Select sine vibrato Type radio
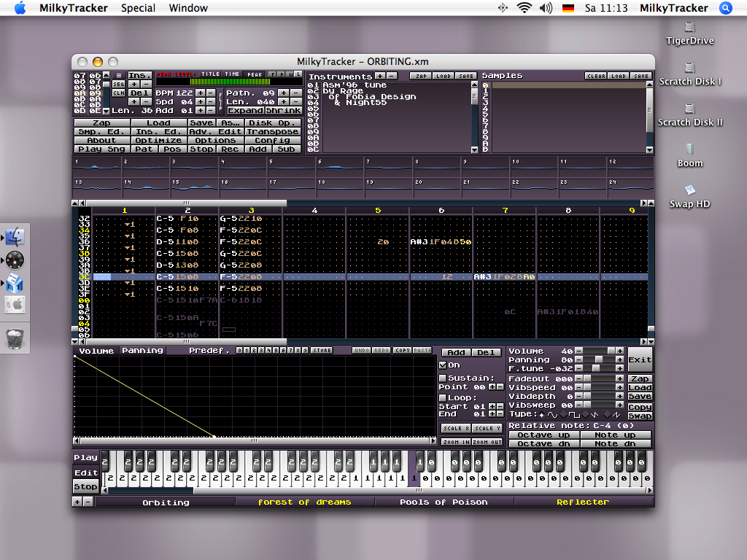This screenshot has width=747, height=560. click(542, 415)
